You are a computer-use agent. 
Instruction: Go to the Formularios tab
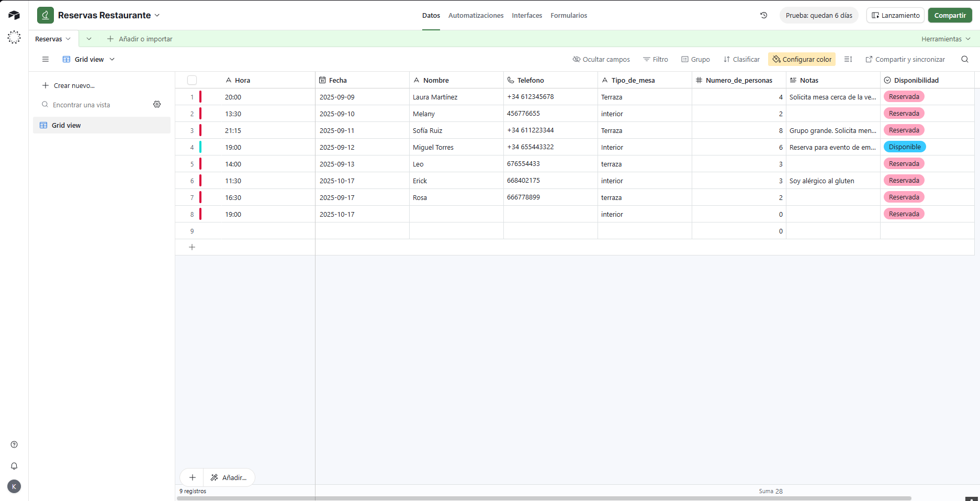point(569,15)
